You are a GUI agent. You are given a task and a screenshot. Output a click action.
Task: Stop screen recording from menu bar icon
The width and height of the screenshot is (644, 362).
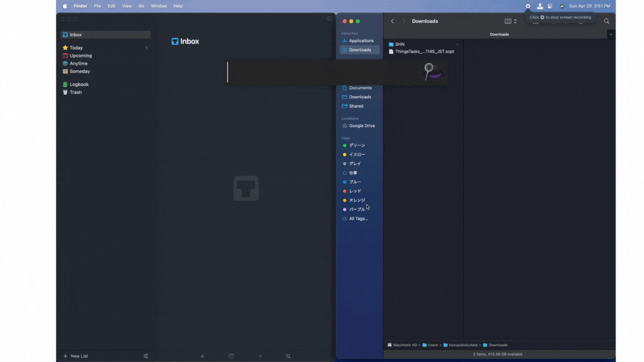(528, 6)
